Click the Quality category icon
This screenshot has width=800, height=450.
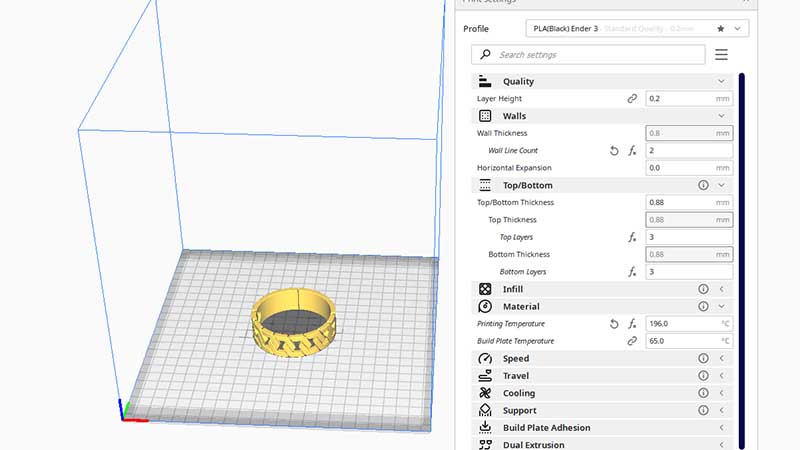coord(485,81)
